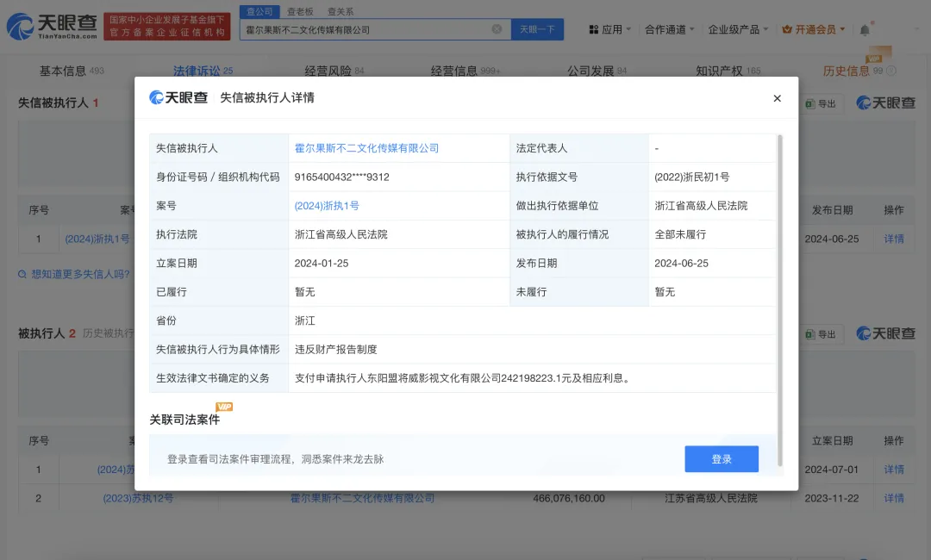Click the 江苏省高级人民法院 cell
Screen dimensions: 931x560
click(x=710, y=498)
